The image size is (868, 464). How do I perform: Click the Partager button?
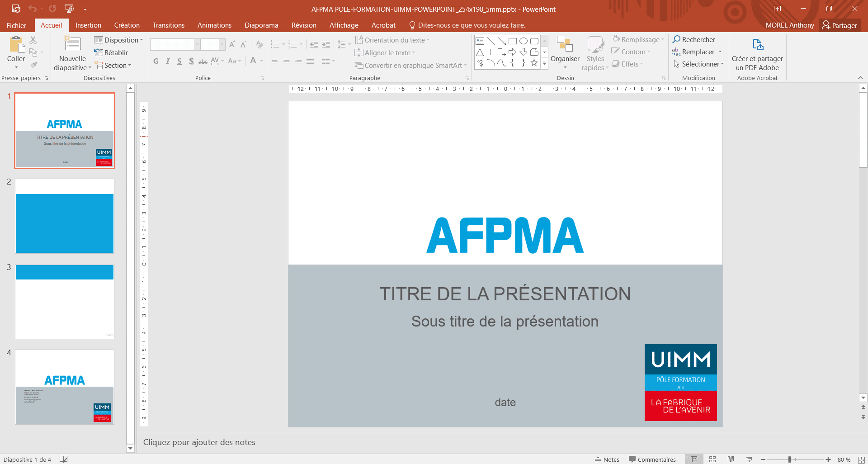840,25
